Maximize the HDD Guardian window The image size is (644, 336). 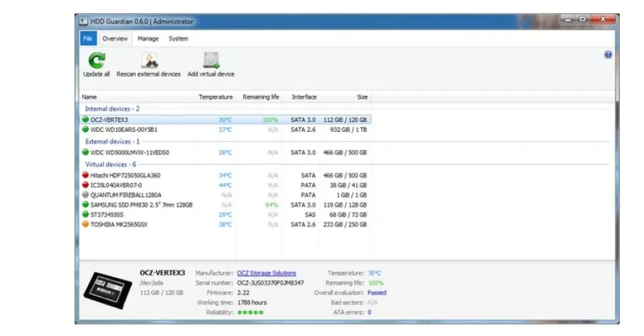pyautogui.click(x=582, y=19)
